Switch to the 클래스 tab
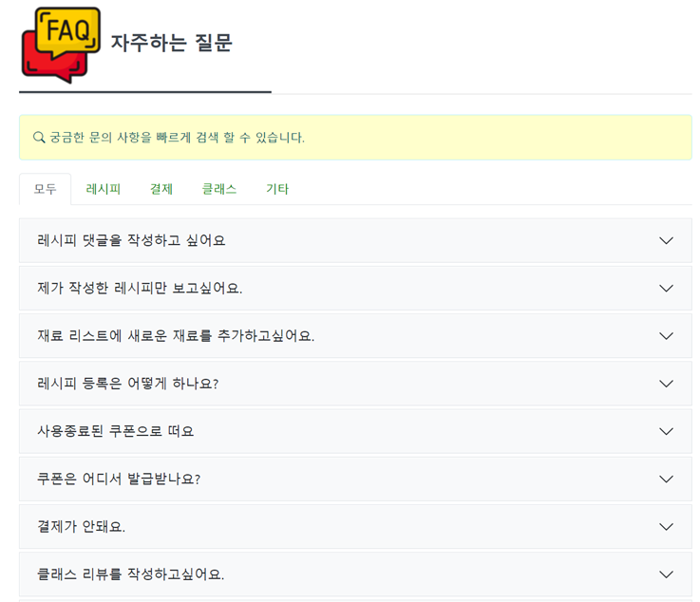This screenshot has height=602, width=700. [219, 189]
